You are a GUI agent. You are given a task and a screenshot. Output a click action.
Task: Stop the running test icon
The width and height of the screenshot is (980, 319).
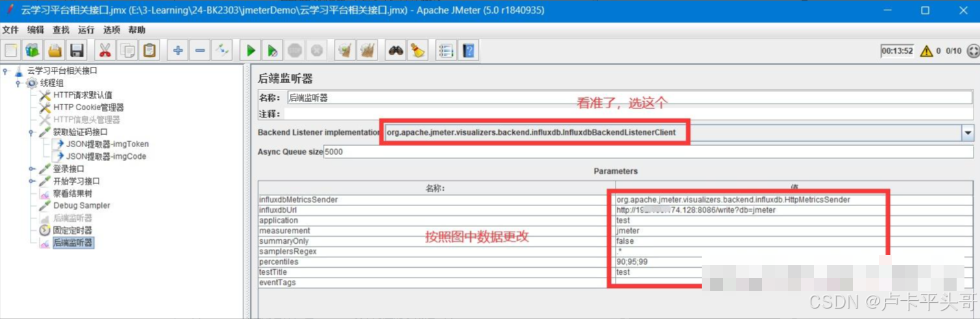click(294, 50)
